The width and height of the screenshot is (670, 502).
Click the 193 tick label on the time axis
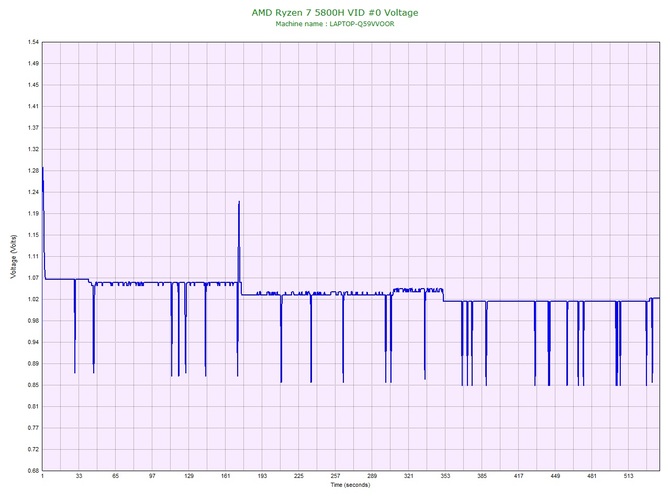tap(262, 476)
